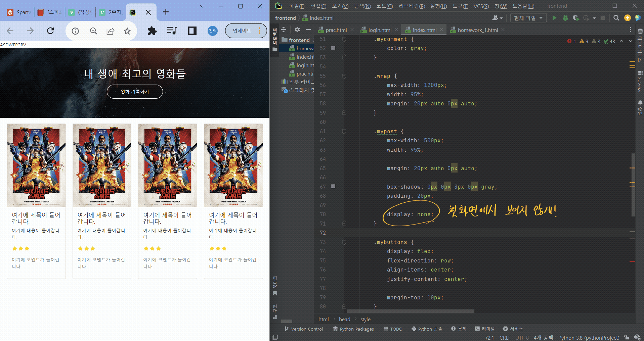Viewport: 644px width, 341px height.
Task: Open Python Packages tool window
Action: click(x=353, y=329)
